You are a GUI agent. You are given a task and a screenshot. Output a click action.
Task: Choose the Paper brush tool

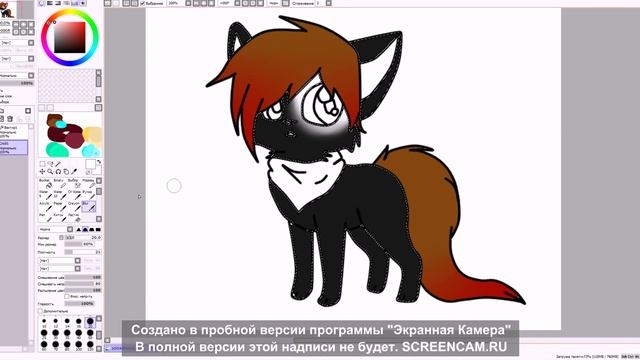(x=60, y=206)
